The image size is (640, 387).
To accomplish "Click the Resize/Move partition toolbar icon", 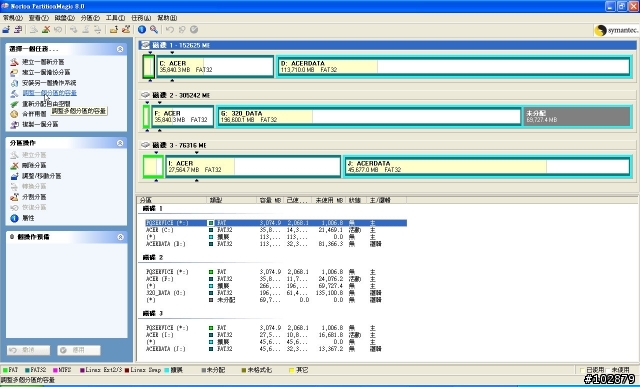I will [x=6, y=29].
